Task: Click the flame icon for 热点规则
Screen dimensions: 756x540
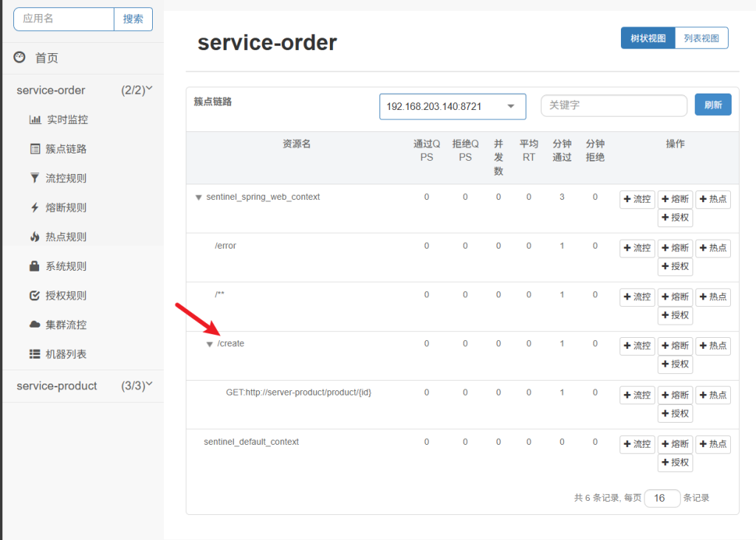Action: (35, 237)
